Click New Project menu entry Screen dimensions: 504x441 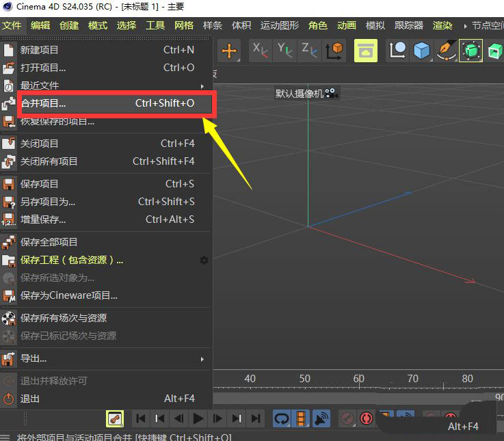(106, 50)
